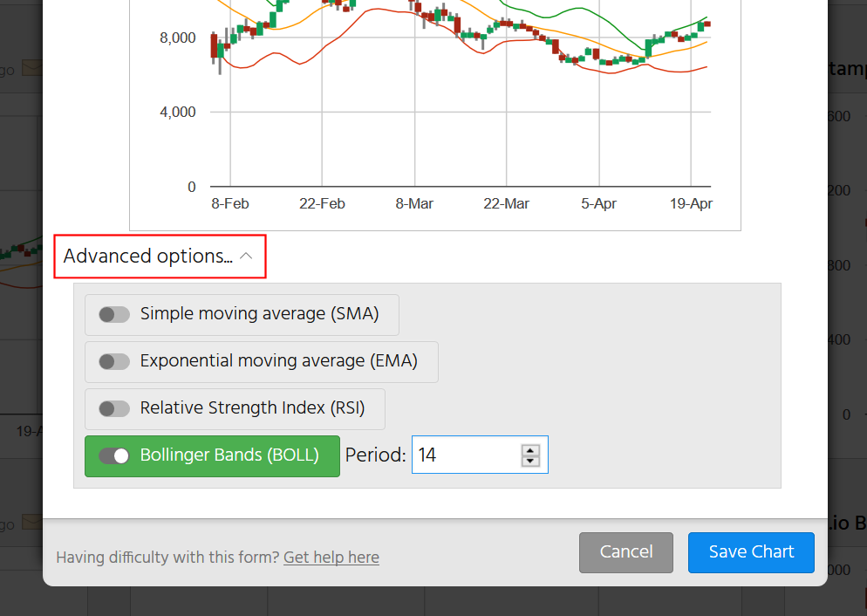The image size is (867, 616).
Task: Click the 22-Feb date axis label
Action: (322, 204)
